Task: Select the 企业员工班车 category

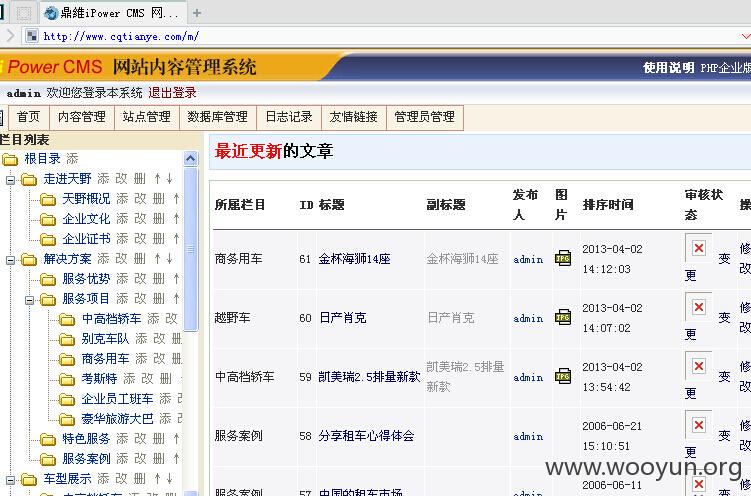Action: click(117, 399)
